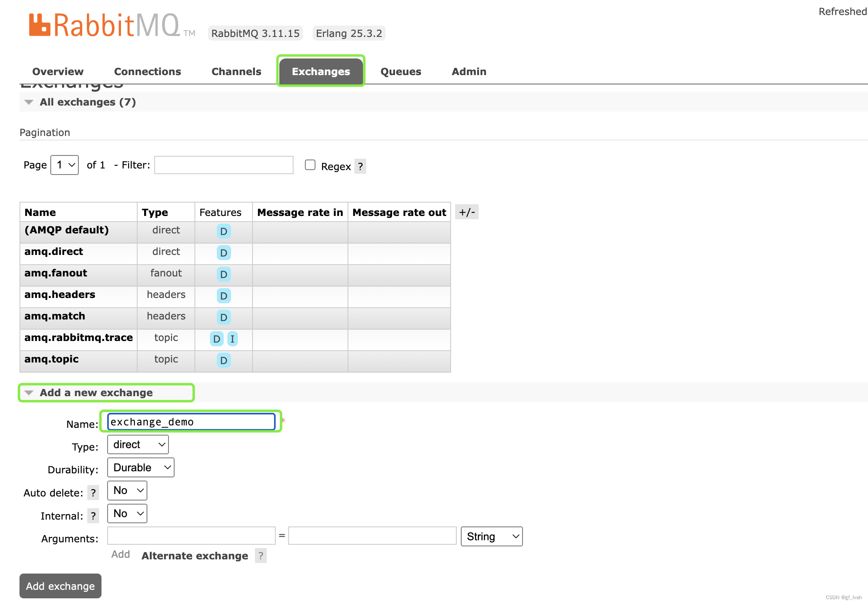Image resolution: width=868 pixels, height=604 pixels.
Task: Toggle table columns with +/- button
Action: pyautogui.click(x=467, y=212)
